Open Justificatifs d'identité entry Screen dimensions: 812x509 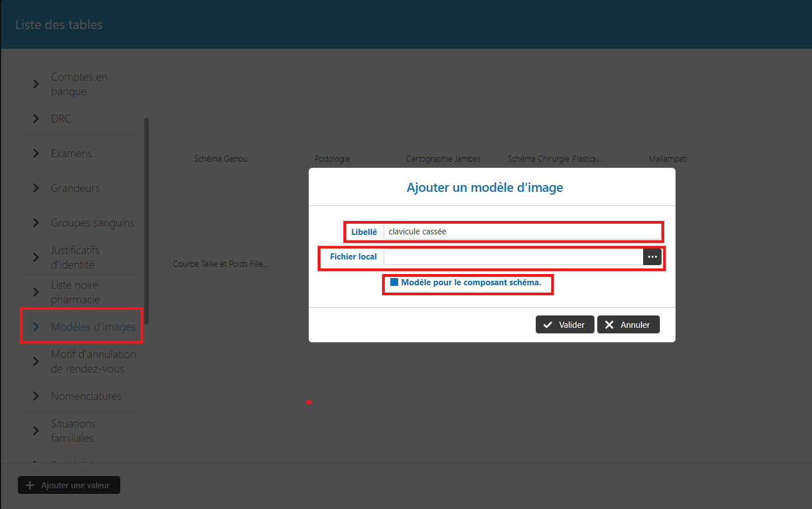(75, 257)
